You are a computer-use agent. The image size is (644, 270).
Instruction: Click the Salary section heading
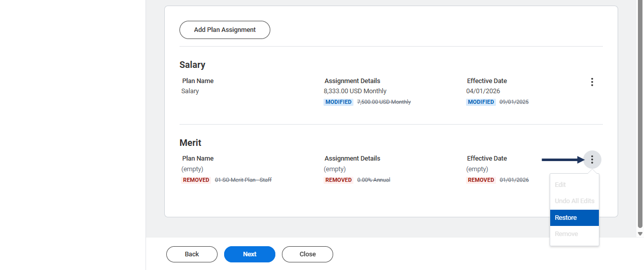192,65
